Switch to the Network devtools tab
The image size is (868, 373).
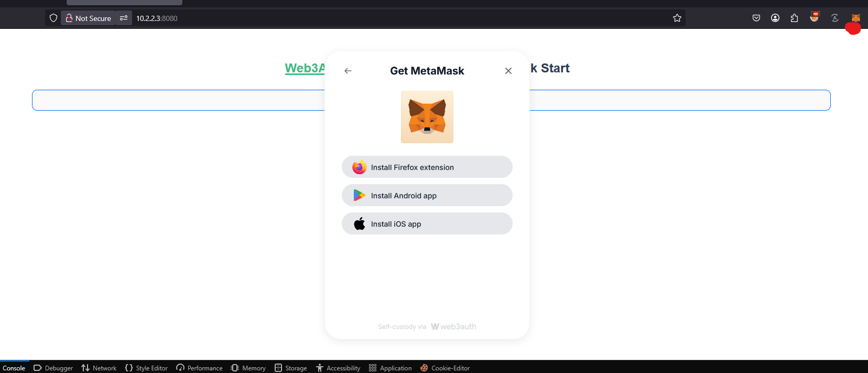pos(99,368)
